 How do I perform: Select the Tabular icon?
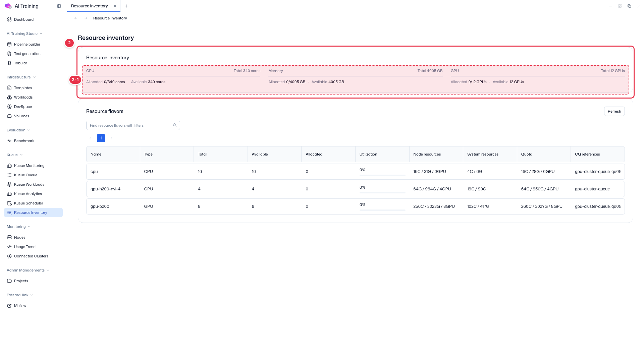(9, 63)
